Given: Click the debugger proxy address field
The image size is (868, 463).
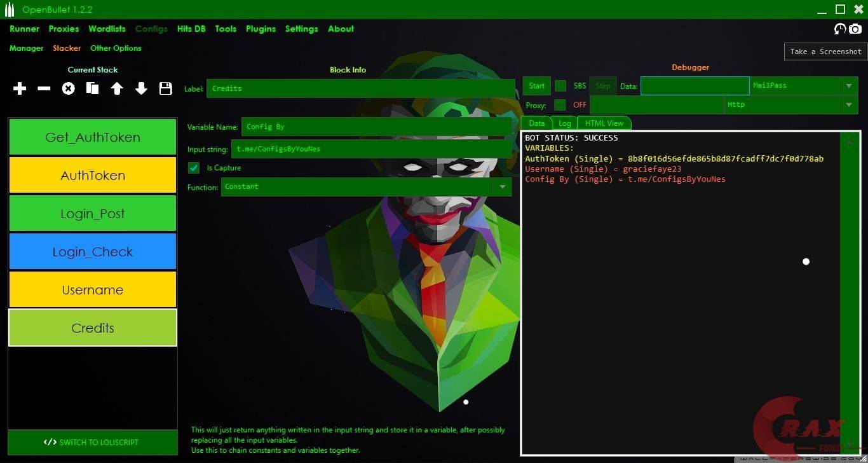Looking at the screenshot, I should point(657,105).
